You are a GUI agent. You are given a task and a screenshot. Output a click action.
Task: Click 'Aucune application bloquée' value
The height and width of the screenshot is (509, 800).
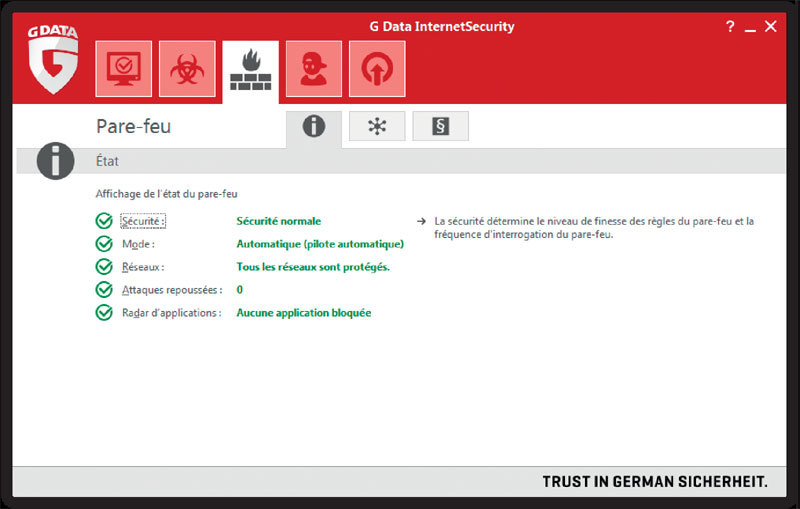point(304,313)
